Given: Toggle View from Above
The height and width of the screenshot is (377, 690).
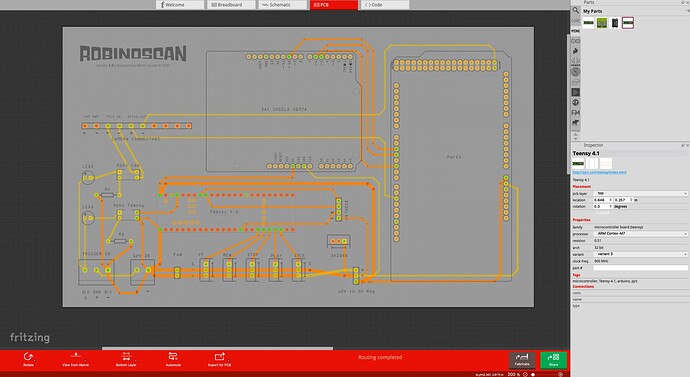Looking at the screenshot, I should [x=75, y=359].
